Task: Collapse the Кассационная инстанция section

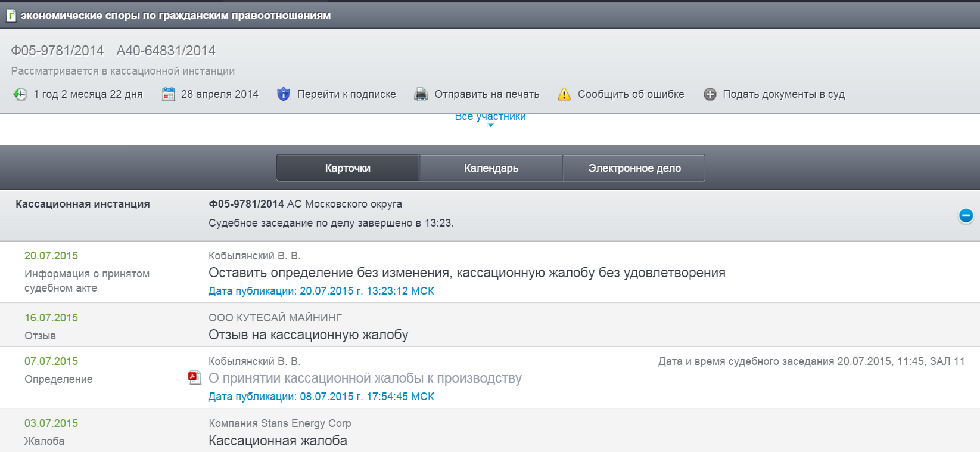Action: (x=966, y=215)
